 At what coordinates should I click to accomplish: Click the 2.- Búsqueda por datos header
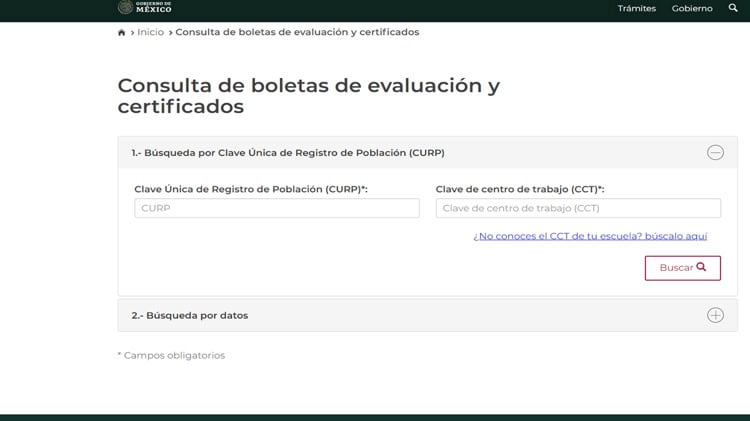428,315
